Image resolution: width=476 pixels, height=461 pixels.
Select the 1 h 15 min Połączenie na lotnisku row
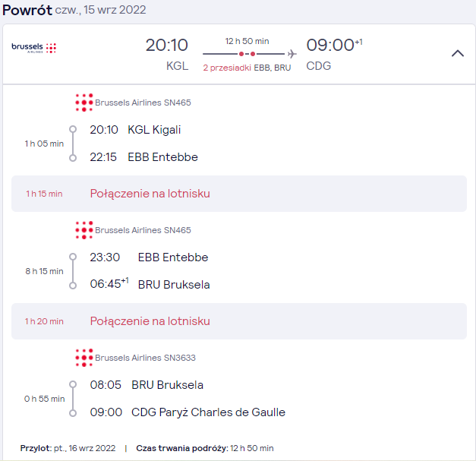coord(239,194)
